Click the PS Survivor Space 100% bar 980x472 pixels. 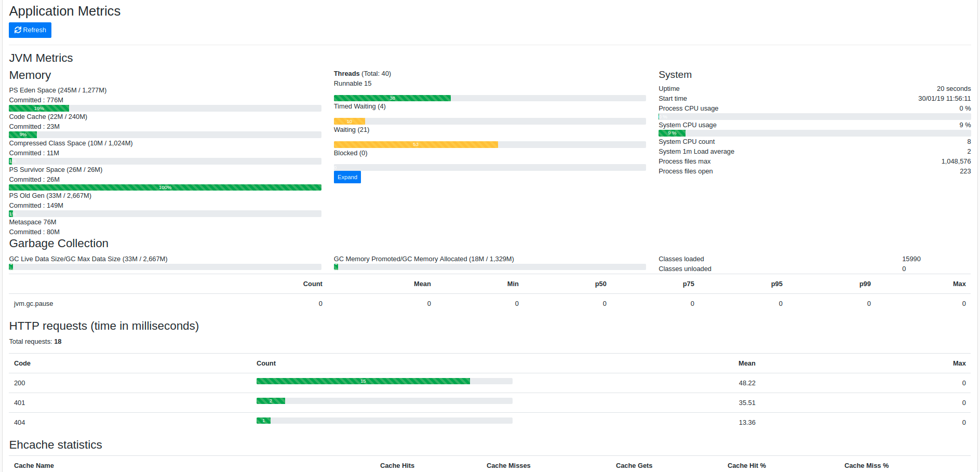tap(165, 187)
